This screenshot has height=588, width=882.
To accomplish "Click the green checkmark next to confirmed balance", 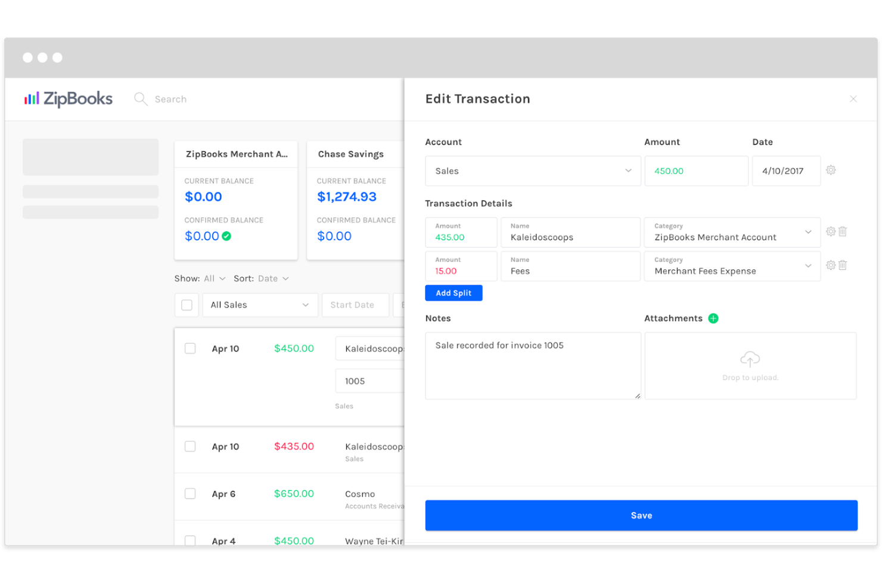I will tap(226, 235).
